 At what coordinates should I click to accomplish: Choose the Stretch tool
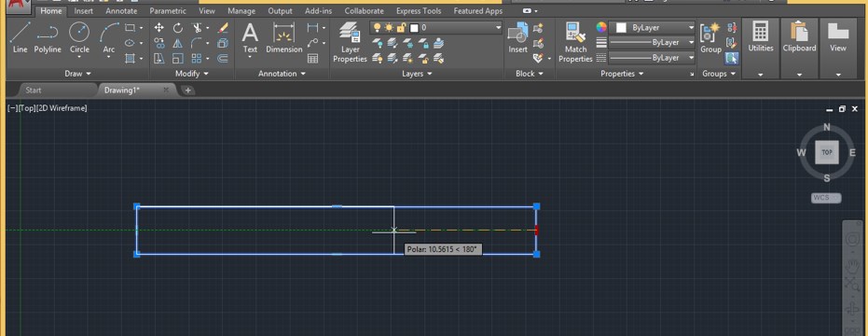pos(158,58)
